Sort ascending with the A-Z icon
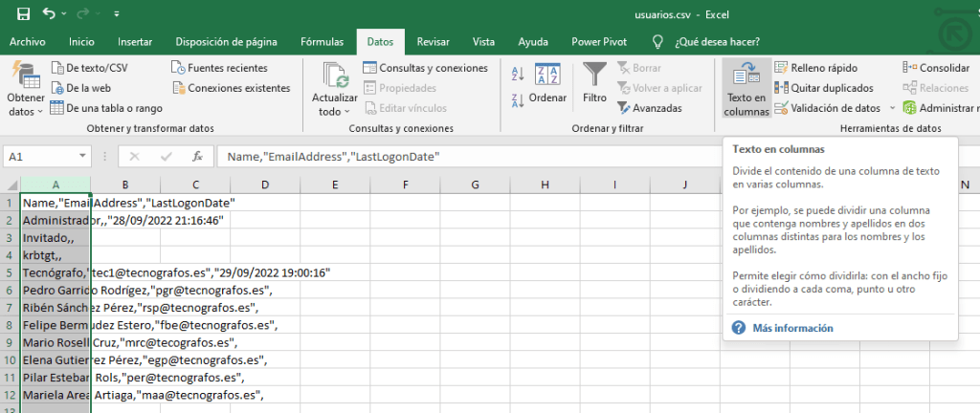 (519, 75)
